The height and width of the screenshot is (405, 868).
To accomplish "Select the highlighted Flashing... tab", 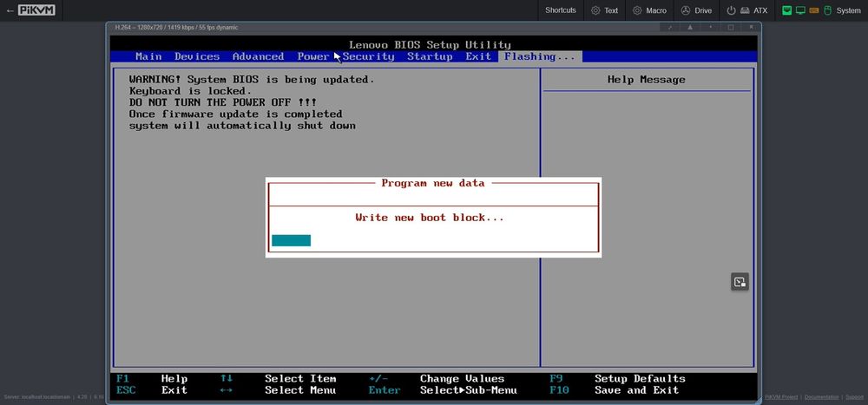I will [540, 56].
